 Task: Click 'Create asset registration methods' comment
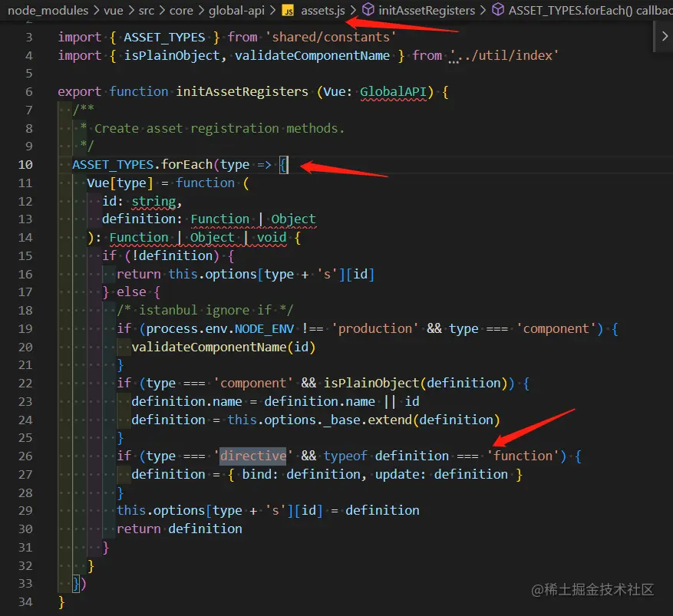pyautogui.click(x=219, y=128)
